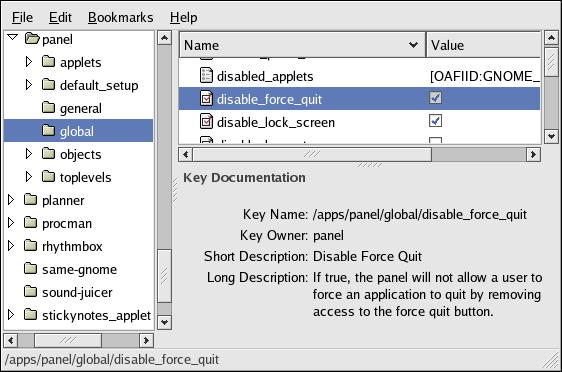The height and width of the screenshot is (372, 562).
Task: Toggle the disable_lock_screen value checkbox
Action: click(x=435, y=121)
